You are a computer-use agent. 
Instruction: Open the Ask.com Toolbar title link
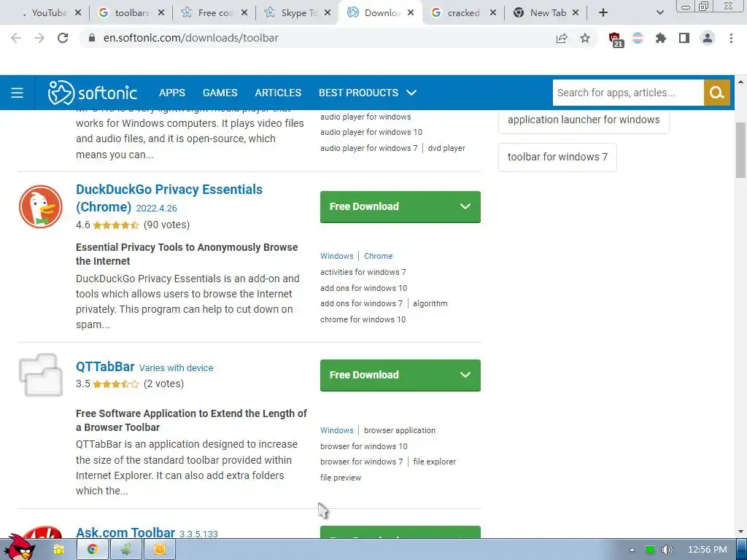click(x=125, y=532)
